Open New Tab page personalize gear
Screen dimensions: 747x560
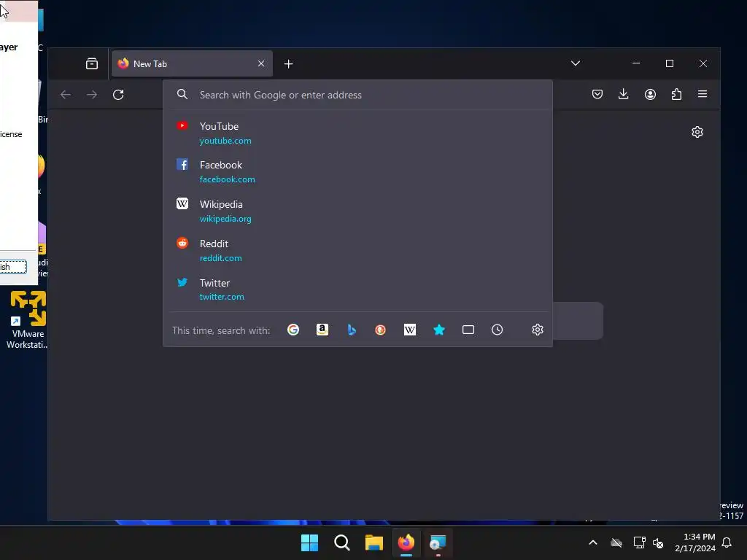click(697, 132)
